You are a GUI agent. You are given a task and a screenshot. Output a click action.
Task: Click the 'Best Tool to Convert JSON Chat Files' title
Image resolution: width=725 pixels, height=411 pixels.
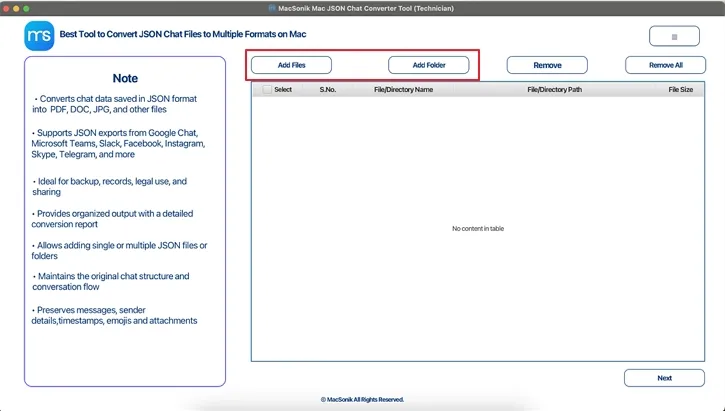coord(183,34)
